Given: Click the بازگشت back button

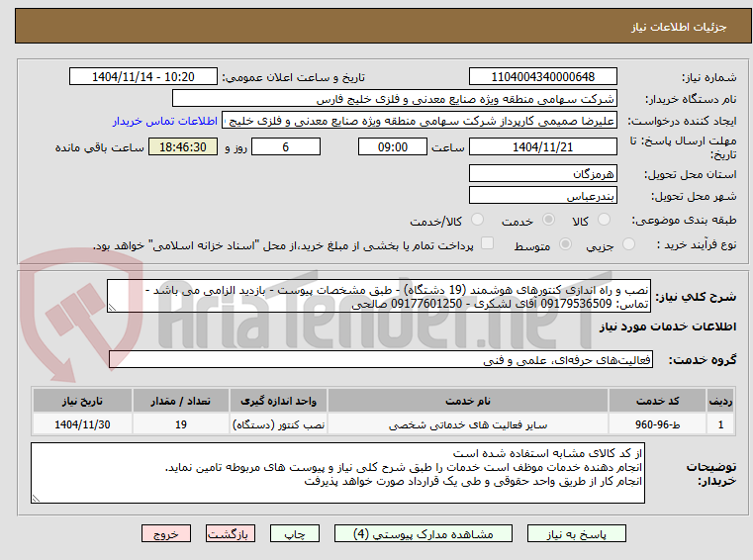Looking at the screenshot, I should 231,533.
